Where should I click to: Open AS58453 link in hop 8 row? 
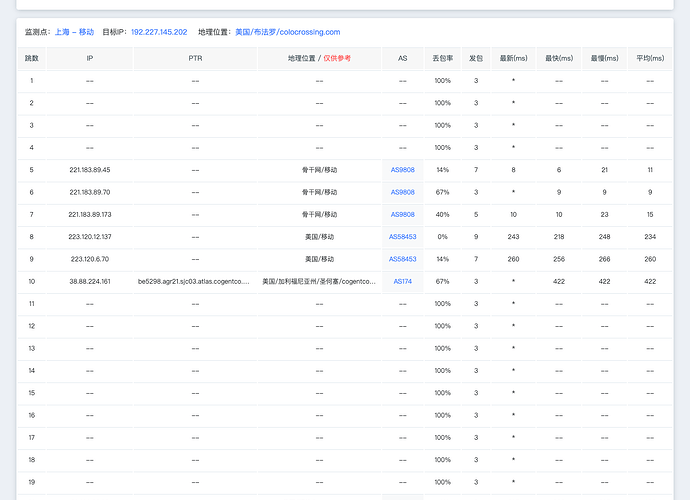(403, 237)
